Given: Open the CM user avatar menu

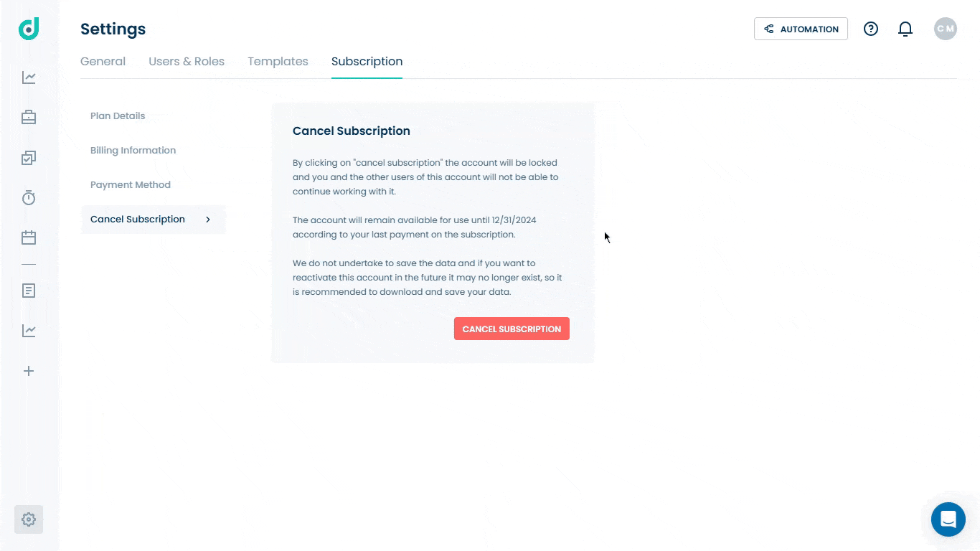Looking at the screenshot, I should point(946,29).
